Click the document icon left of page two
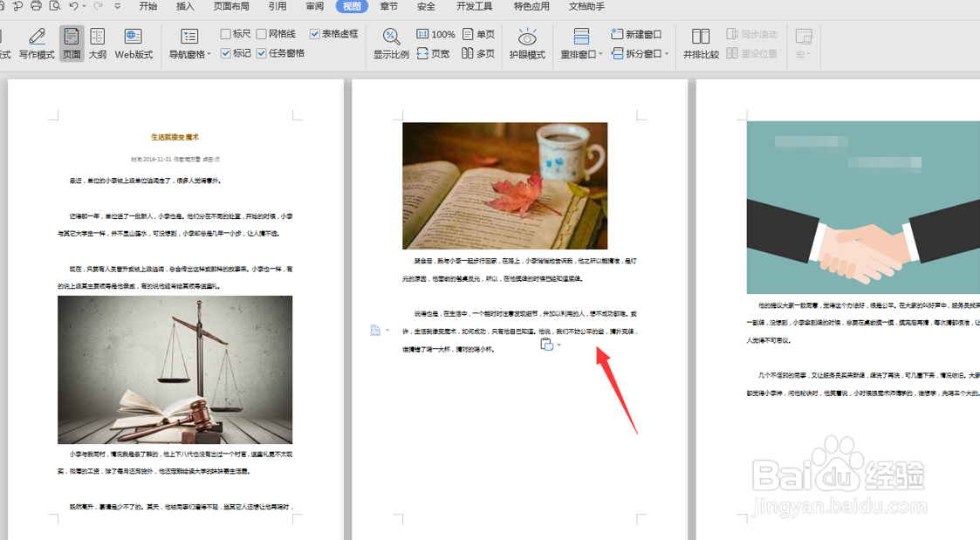980x540 pixels. point(375,330)
